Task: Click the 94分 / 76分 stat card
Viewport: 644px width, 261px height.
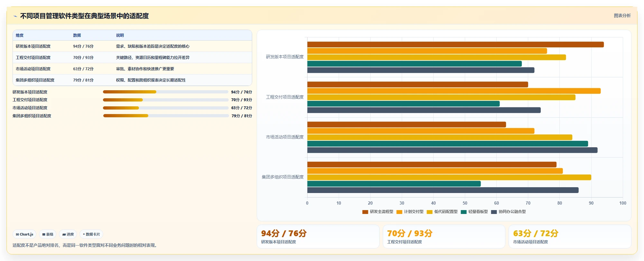Action: 318,237
